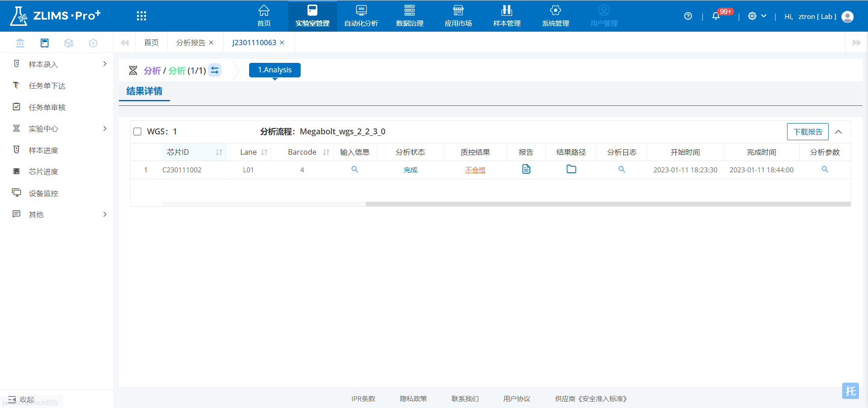Click the swap icon beside 分析 (1/1)
Viewport: 868px width, 408px height.
click(215, 70)
